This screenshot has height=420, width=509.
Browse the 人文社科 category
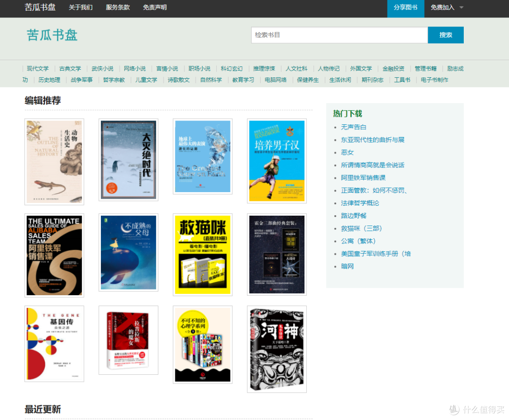click(296, 69)
